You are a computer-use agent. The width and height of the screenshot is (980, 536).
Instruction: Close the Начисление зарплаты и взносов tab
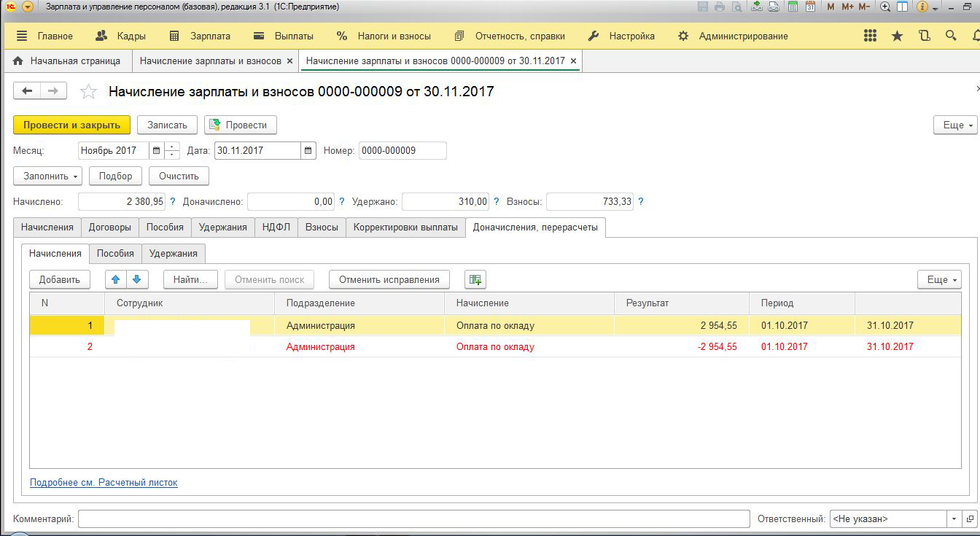pyautogui.click(x=289, y=61)
